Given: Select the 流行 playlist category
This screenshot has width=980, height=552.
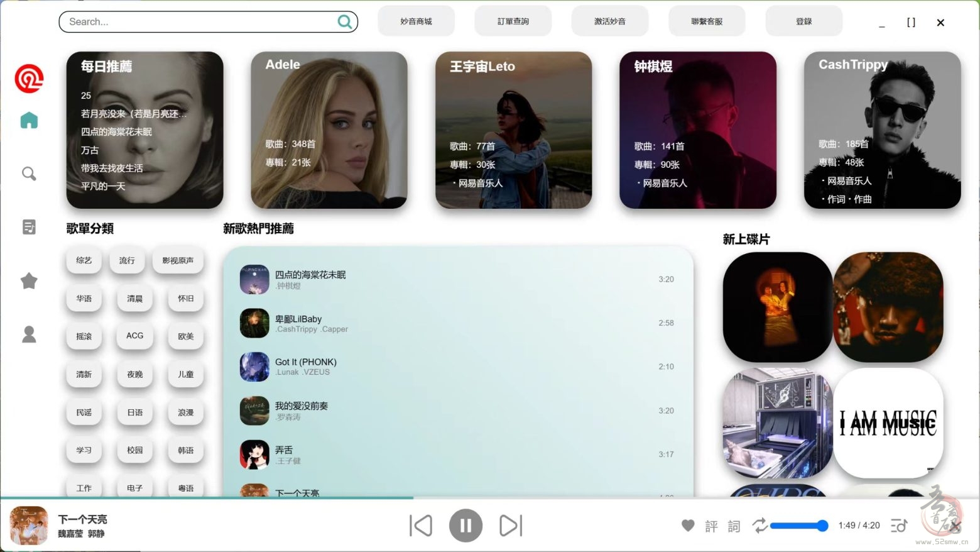Looking at the screenshot, I should (x=127, y=260).
